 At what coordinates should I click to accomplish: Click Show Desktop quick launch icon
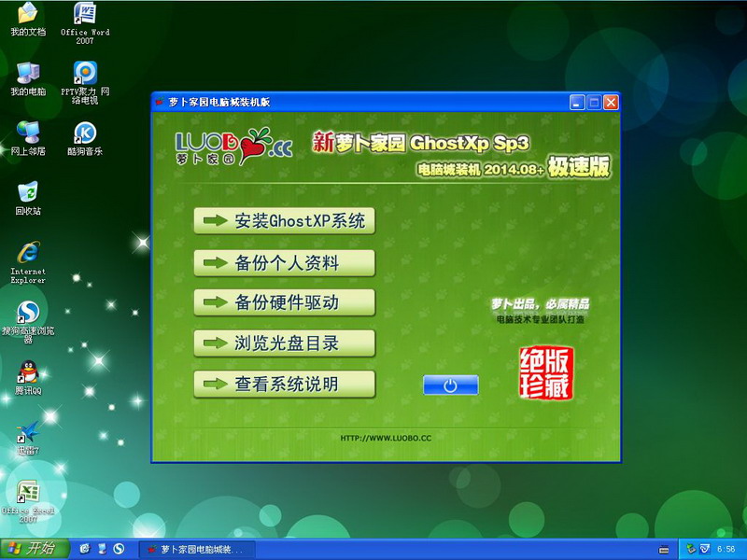tap(102, 549)
